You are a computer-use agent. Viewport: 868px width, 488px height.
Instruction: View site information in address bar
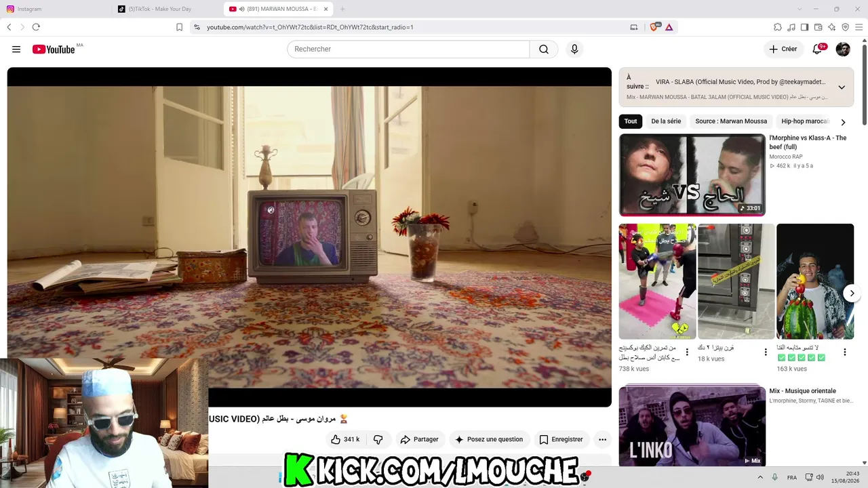pyautogui.click(x=197, y=27)
